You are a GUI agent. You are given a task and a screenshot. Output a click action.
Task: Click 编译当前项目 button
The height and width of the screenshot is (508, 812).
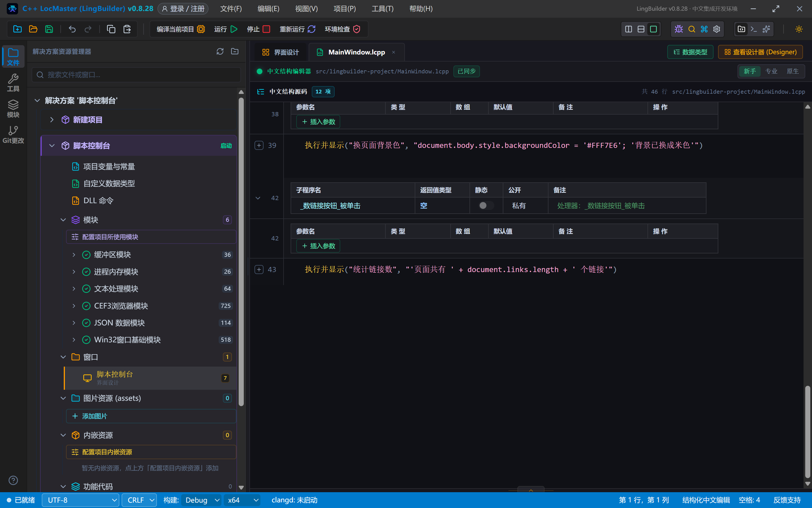pos(181,29)
